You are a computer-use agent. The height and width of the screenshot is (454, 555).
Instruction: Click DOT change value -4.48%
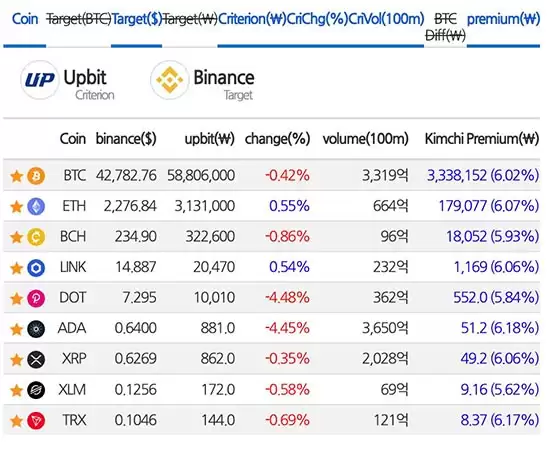288,298
